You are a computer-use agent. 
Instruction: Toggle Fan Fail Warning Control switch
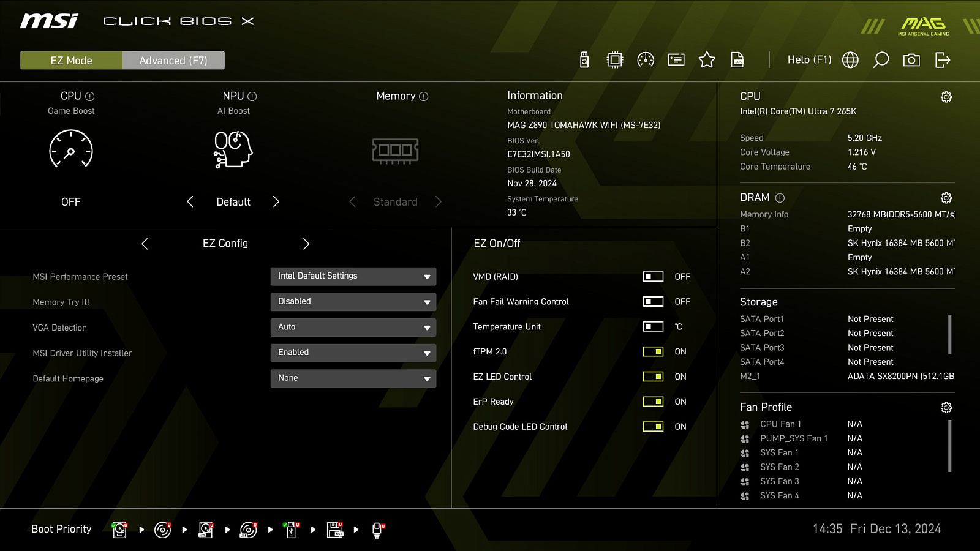point(653,302)
